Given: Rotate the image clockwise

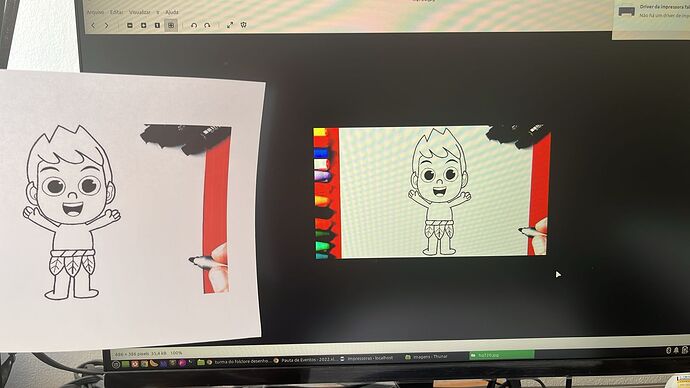Looking at the screenshot, I should 207,26.
